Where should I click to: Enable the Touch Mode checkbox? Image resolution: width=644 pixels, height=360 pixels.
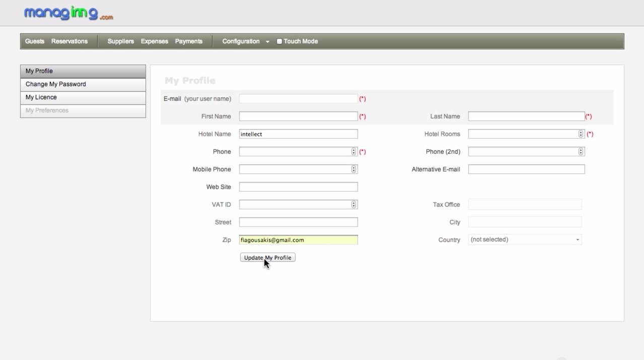[x=279, y=41]
